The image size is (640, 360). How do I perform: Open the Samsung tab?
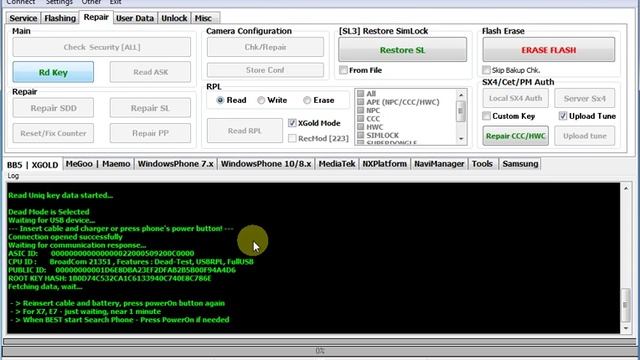[520, 164]
